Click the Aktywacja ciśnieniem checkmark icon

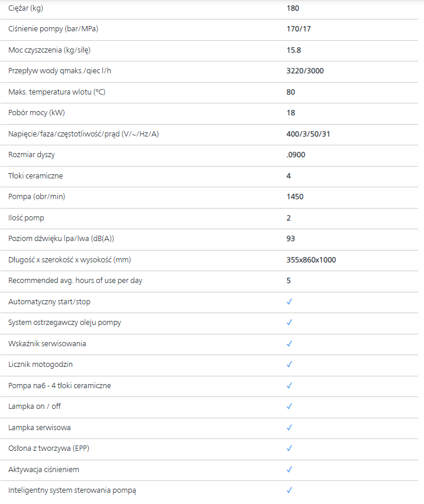289,470
